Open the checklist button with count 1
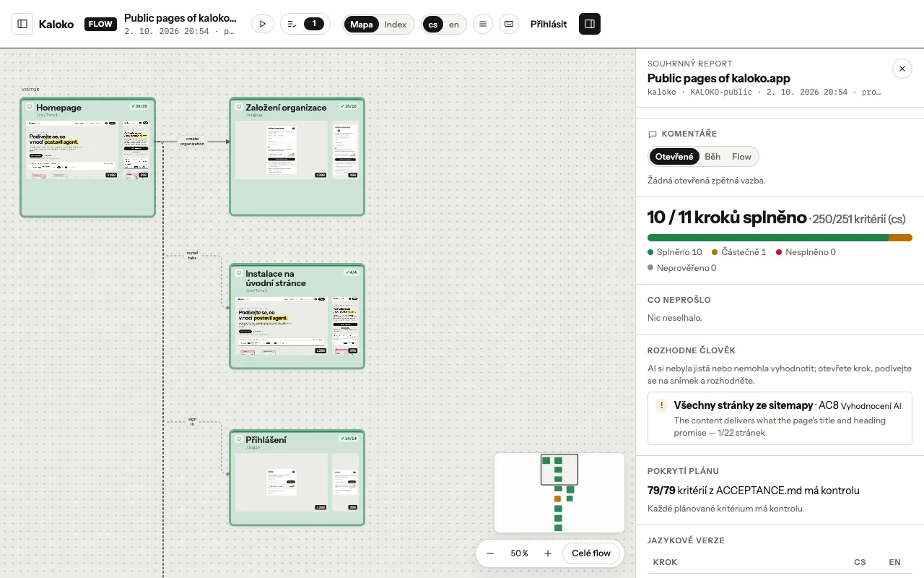The image size is (924, 578). coord(305,24)
